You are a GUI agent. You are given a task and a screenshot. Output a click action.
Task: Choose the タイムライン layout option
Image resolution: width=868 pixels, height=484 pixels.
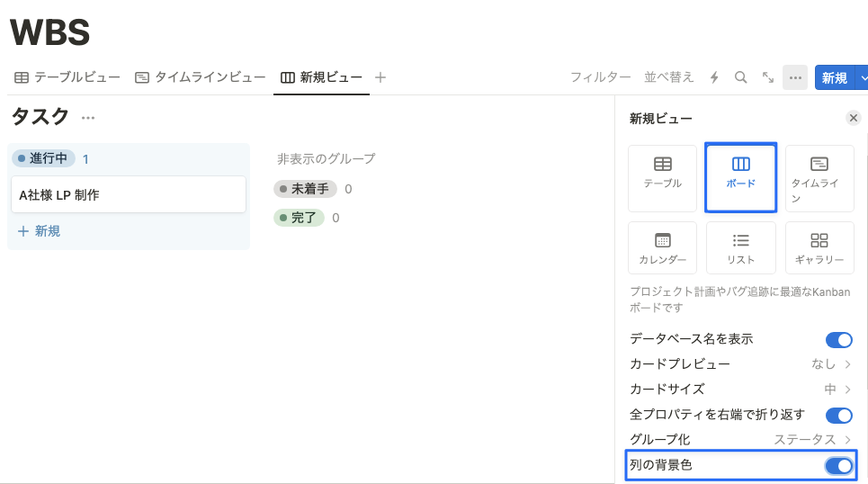(819, 178)
